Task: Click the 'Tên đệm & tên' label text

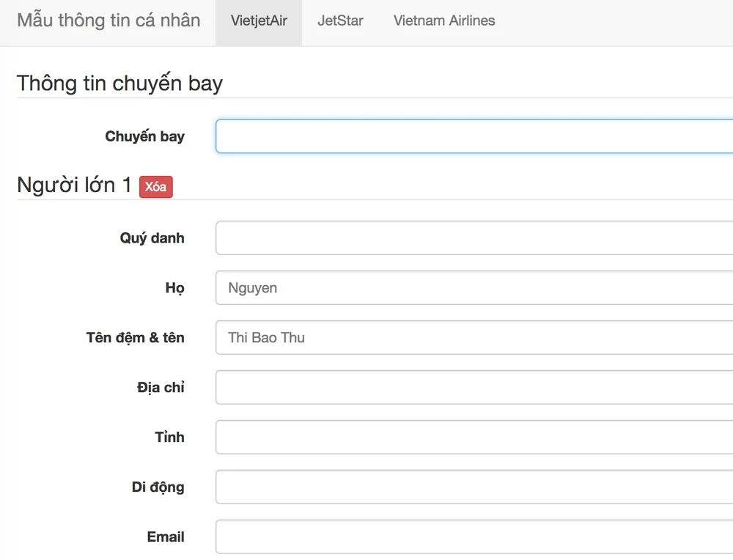Action: 135,338
